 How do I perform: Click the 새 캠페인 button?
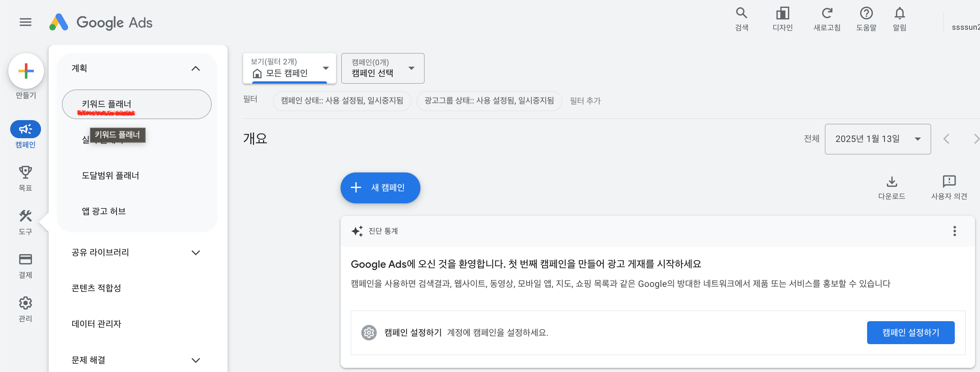(380, 188)
